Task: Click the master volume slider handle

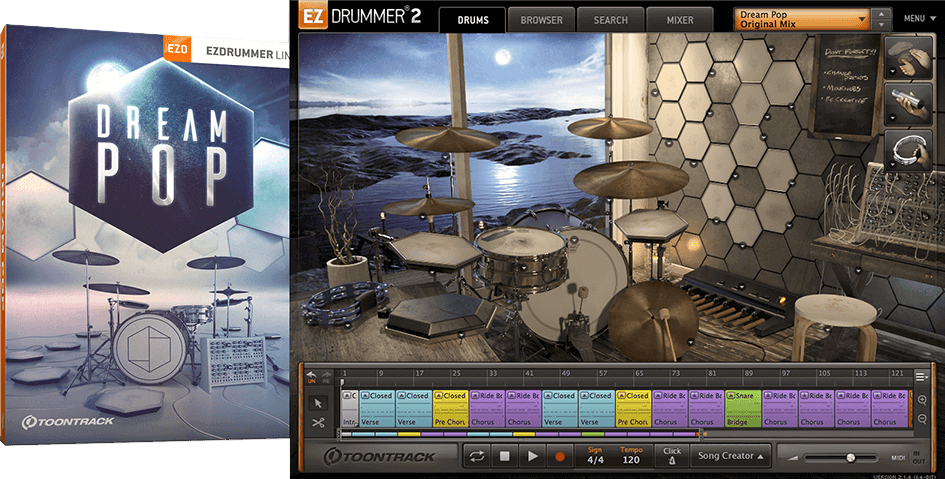Action: (850, 457)
